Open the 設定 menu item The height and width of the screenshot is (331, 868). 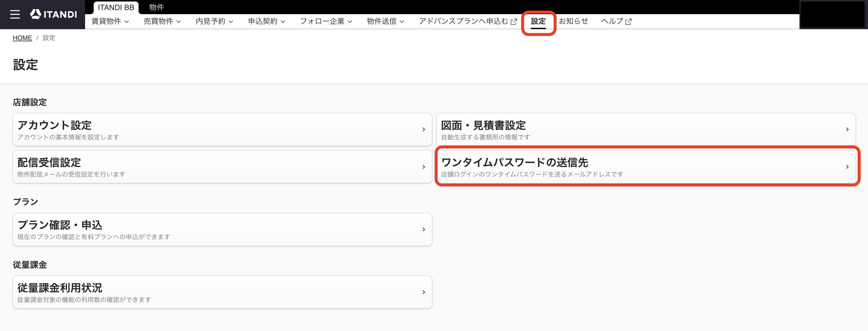click(538, 21)
